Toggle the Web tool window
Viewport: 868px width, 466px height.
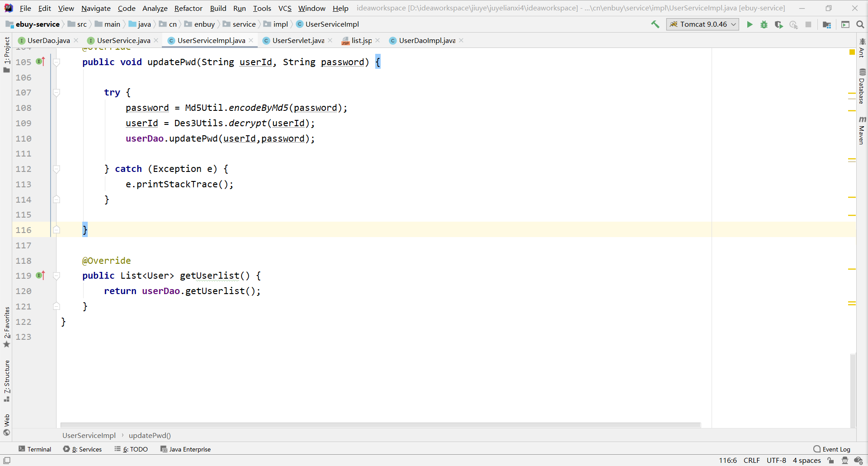tap(7, 424)
